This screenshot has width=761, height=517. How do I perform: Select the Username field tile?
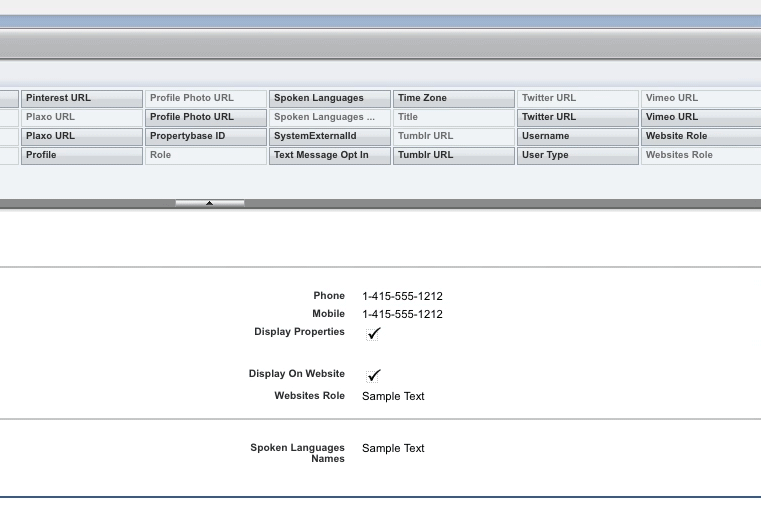pos(578,136)
